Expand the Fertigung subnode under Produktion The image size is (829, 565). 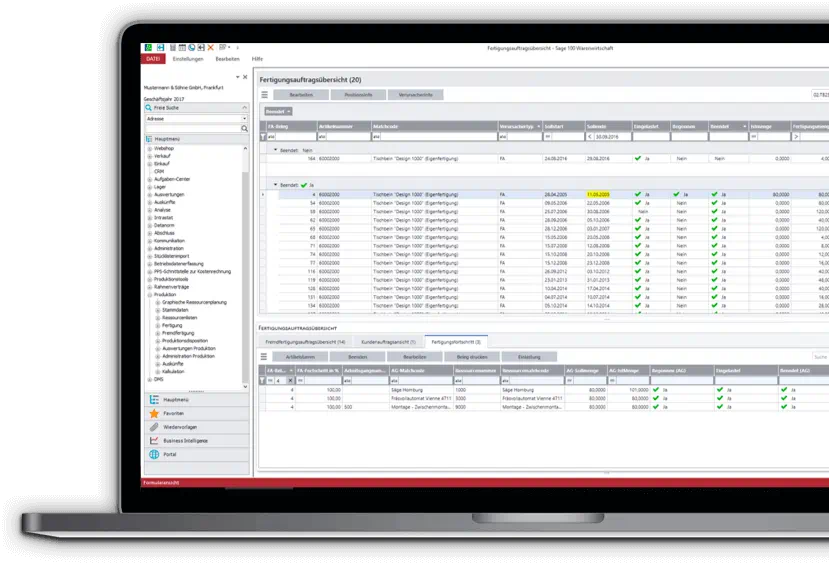(x=158, y=326)
